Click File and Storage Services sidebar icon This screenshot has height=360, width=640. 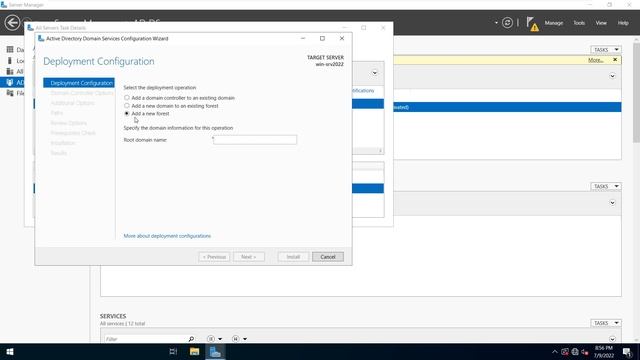(10, 93)
